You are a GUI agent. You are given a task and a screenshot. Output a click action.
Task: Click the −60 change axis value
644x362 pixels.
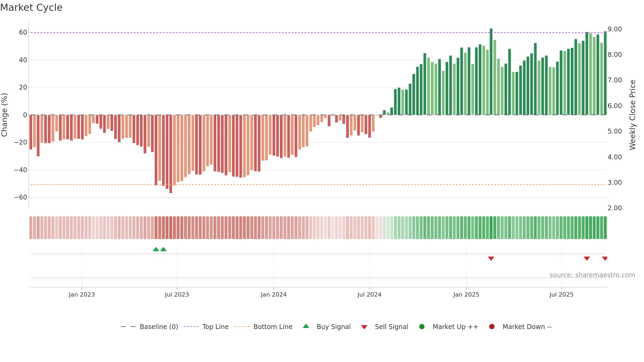(21, 197)
